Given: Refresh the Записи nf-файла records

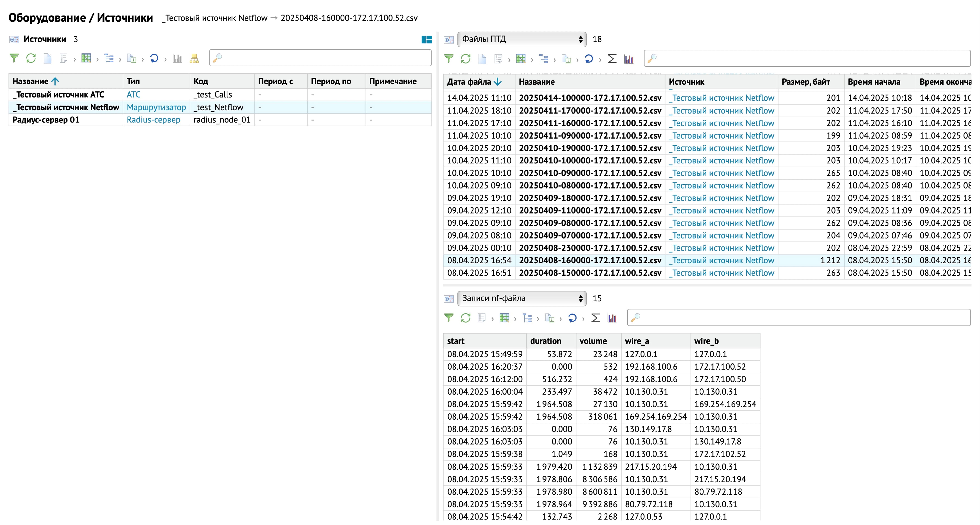Looking at the screenshot, I should 466,318.
